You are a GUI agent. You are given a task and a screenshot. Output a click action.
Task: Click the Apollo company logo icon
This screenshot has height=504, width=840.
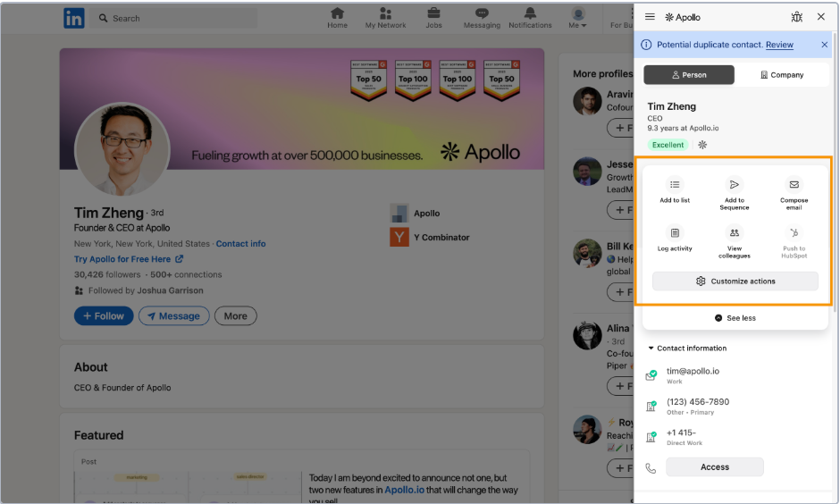pyautogui.click(x=399, y=214)
